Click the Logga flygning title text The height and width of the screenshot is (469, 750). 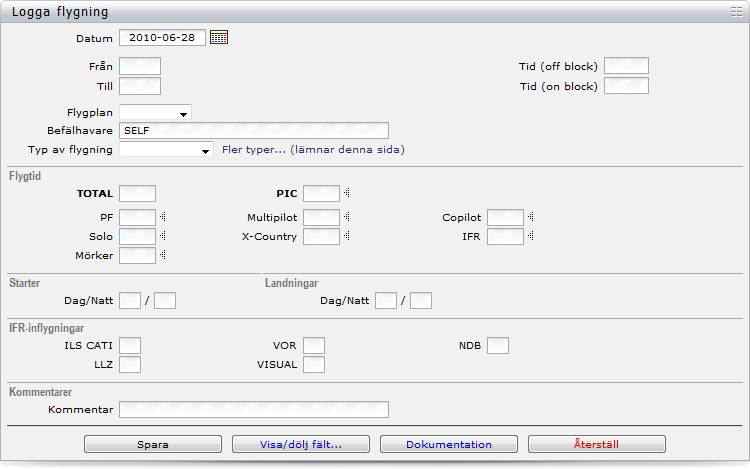[60, 12]
